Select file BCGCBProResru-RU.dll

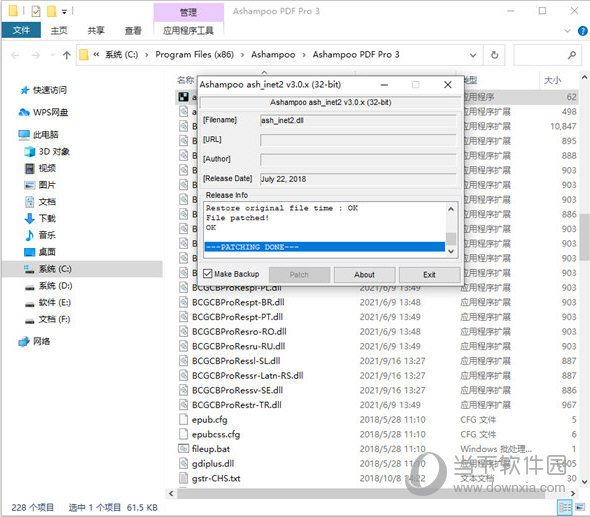239,346
